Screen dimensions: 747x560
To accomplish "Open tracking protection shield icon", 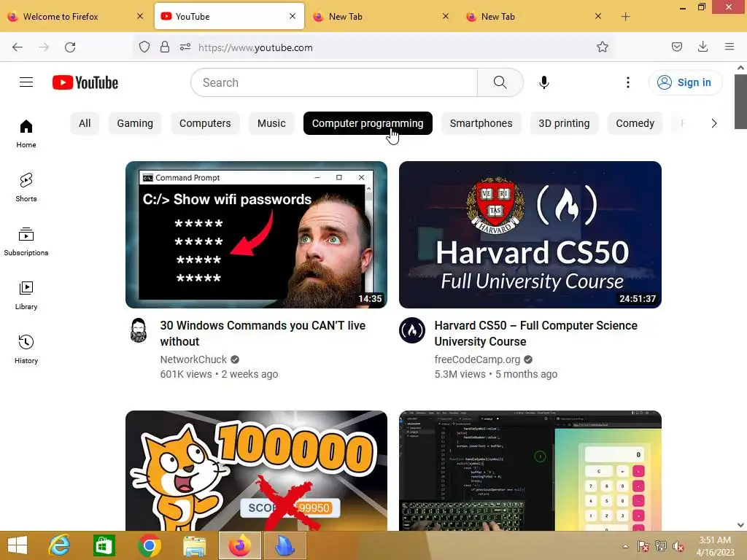I will pos(144,47).
